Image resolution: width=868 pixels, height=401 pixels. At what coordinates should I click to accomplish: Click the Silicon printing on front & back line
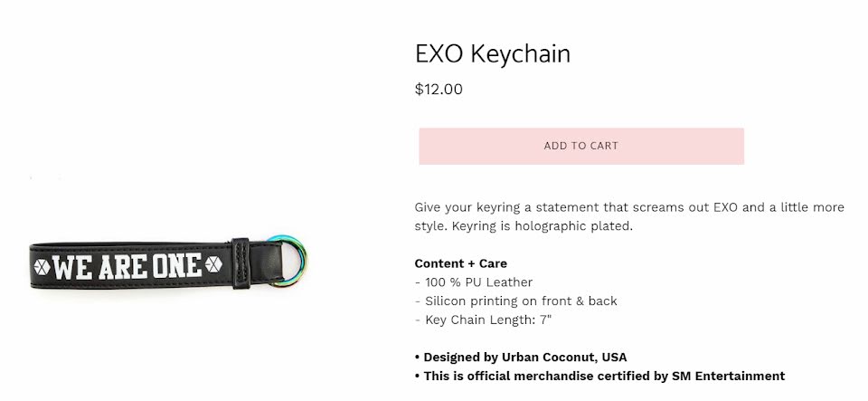pyautogui.click(x=516, y=301)
